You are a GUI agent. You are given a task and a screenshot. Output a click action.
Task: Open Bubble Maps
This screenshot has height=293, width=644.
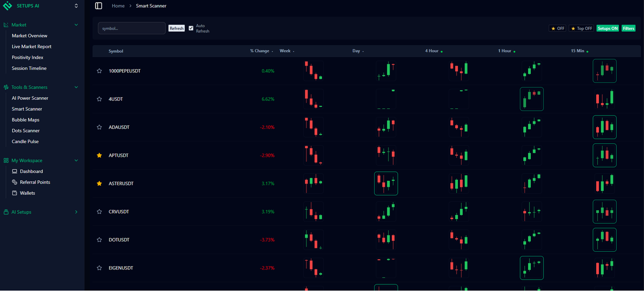point(25,120)
